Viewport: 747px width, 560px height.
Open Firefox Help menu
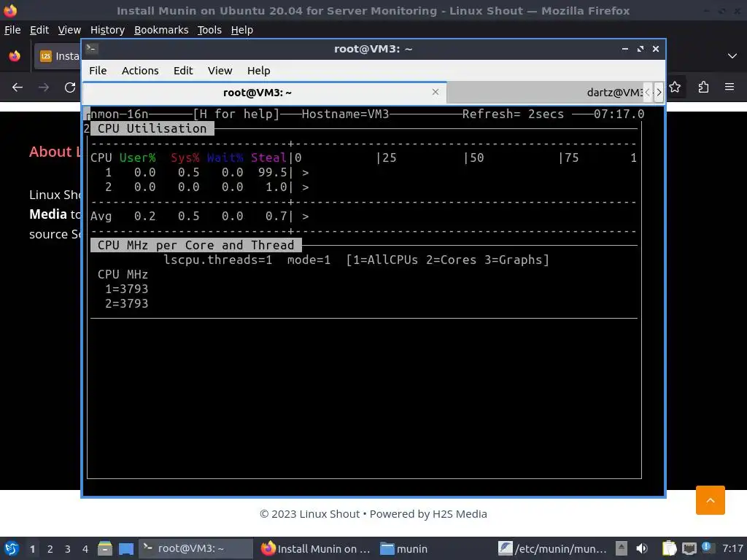coord(242,30)
